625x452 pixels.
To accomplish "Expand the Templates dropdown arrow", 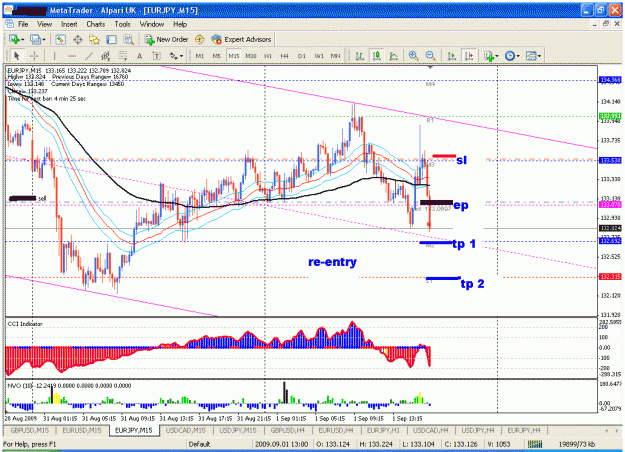I will click(x=539, y=56).
